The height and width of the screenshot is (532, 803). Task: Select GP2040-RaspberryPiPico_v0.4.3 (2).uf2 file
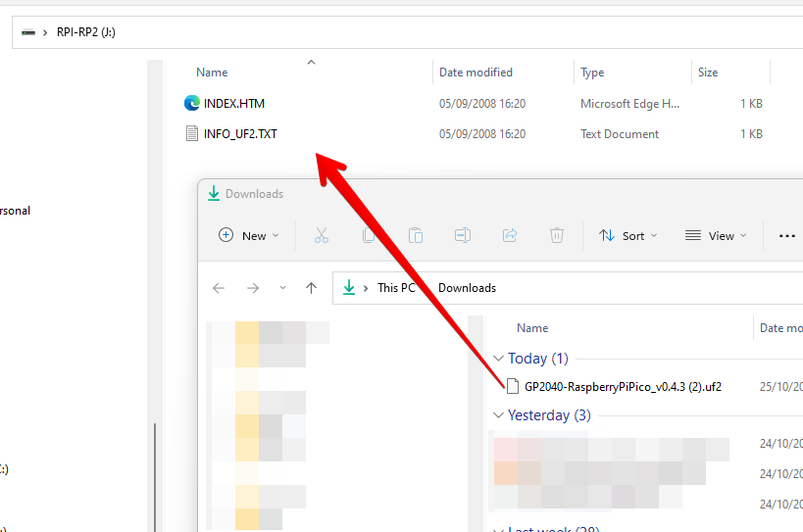point(623,387)
